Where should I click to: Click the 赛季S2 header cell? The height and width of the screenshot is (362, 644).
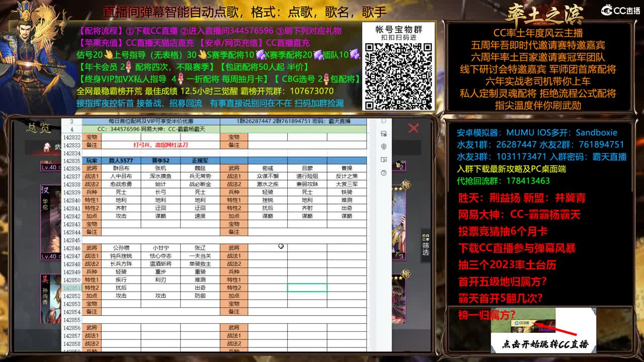160,160
